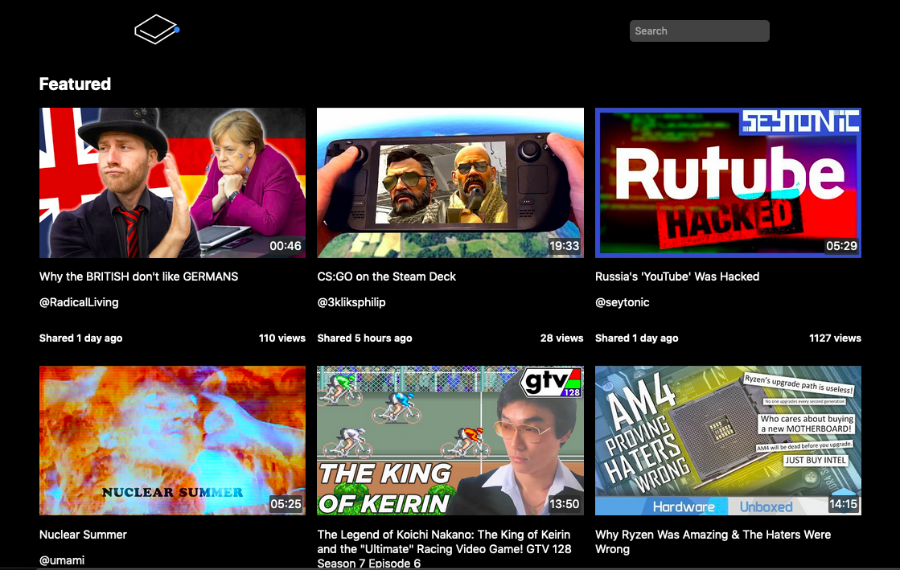Image resolution: width=900 pixels, height=570 pixels.
Task: Open the 'Why the BRITISH don't like GERMANS' thumbnail
Action: [172, 183]
